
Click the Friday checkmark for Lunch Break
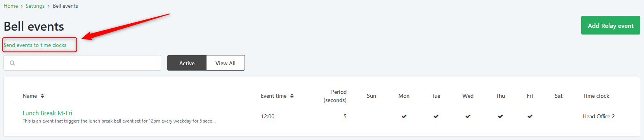tap(530, 116)
